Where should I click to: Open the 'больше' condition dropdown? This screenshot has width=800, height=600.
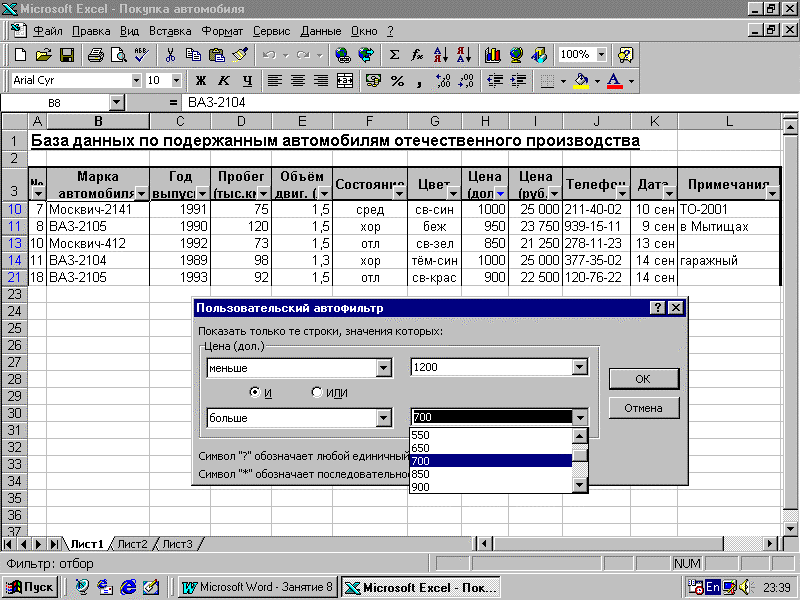(x=384, y=418)
